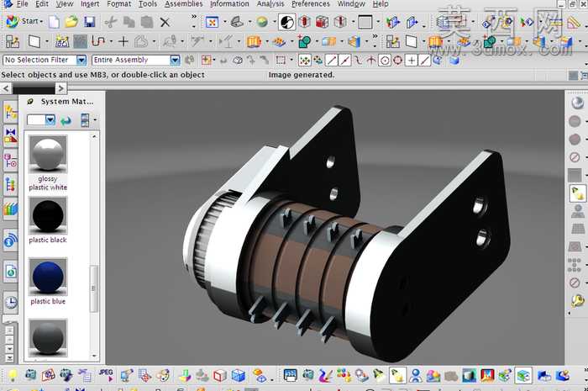The height and width of the screenshot is (391, 588).
Task: Click the materials panel scrollbar
Action: (94, 288)
